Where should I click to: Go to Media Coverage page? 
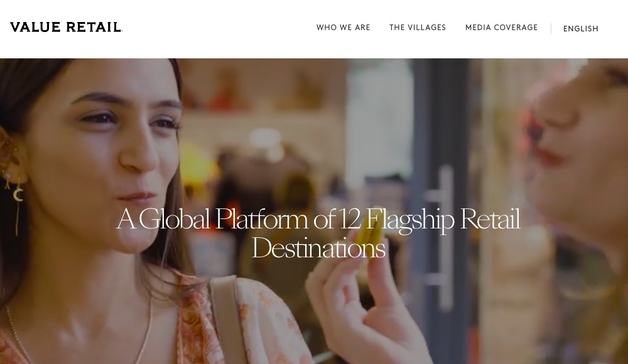click(x=501, y=28)
